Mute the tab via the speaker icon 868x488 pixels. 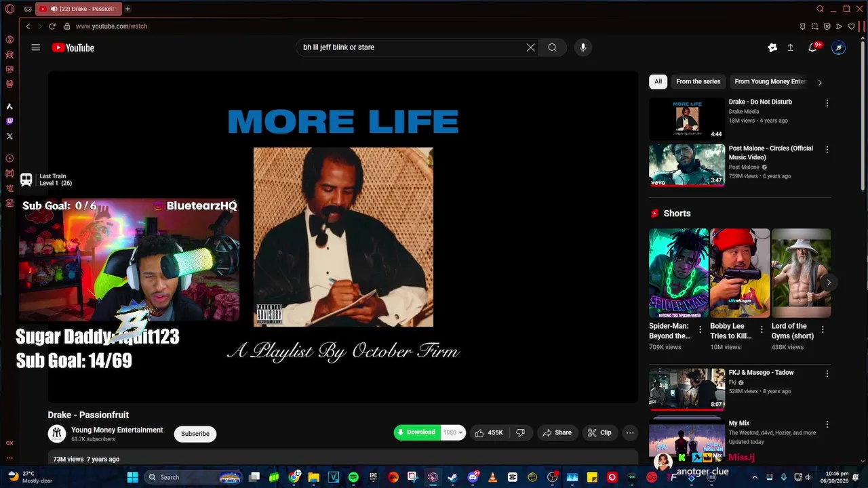click(54, 9)
